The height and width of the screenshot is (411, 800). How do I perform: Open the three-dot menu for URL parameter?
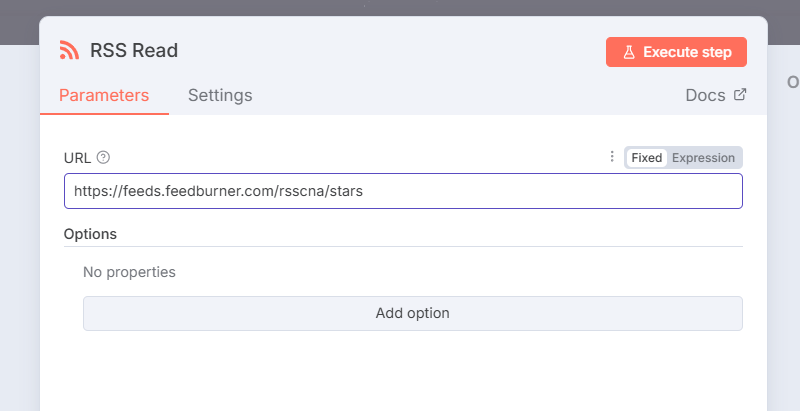point(612,157)
